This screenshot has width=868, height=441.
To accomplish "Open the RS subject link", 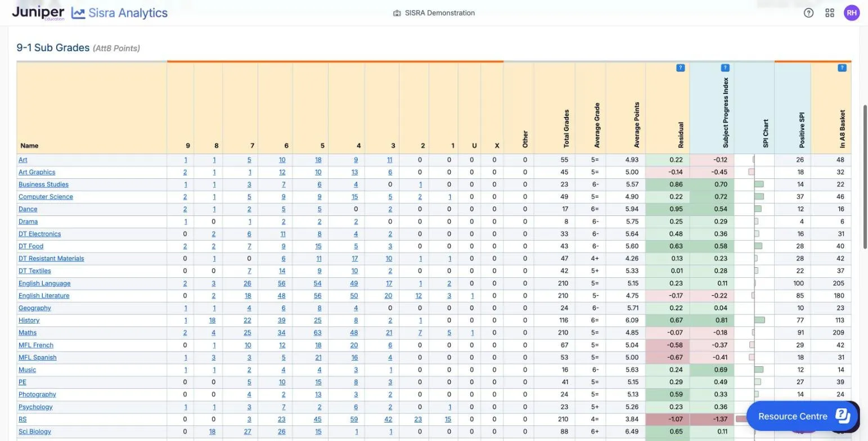I will click(23, 420).
